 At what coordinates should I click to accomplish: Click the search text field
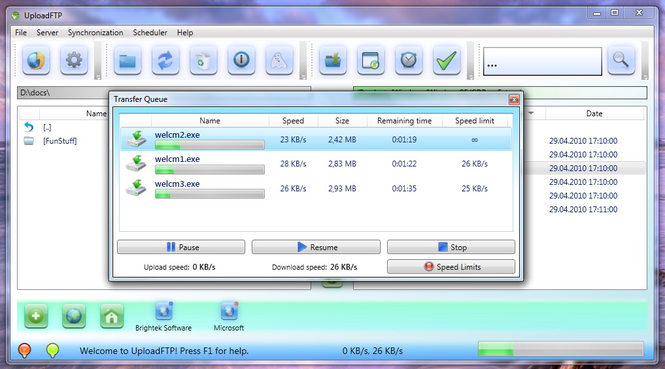pos(542,62)
